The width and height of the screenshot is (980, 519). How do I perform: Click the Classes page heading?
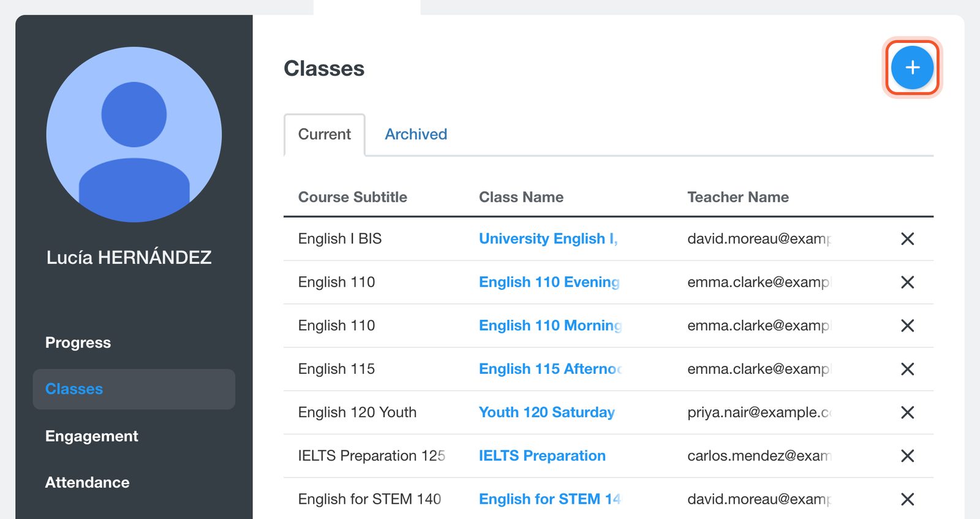point(324,69)
